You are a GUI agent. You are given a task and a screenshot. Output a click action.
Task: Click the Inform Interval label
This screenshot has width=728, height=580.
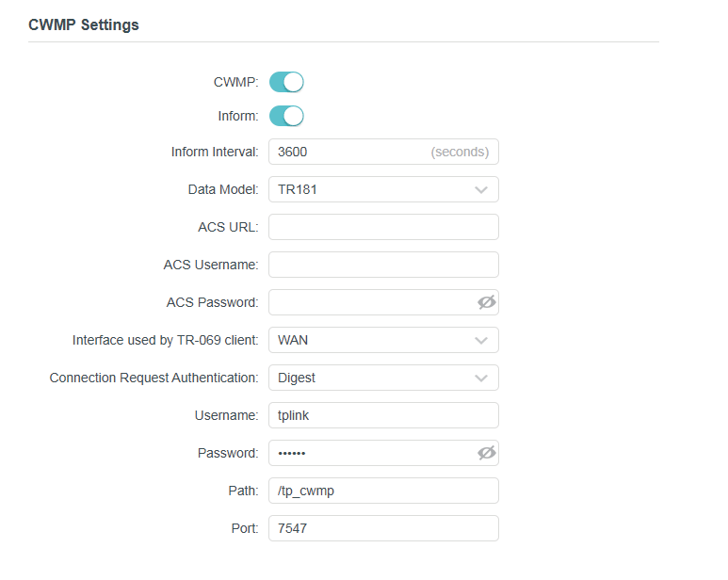click(x=215, y=152)
